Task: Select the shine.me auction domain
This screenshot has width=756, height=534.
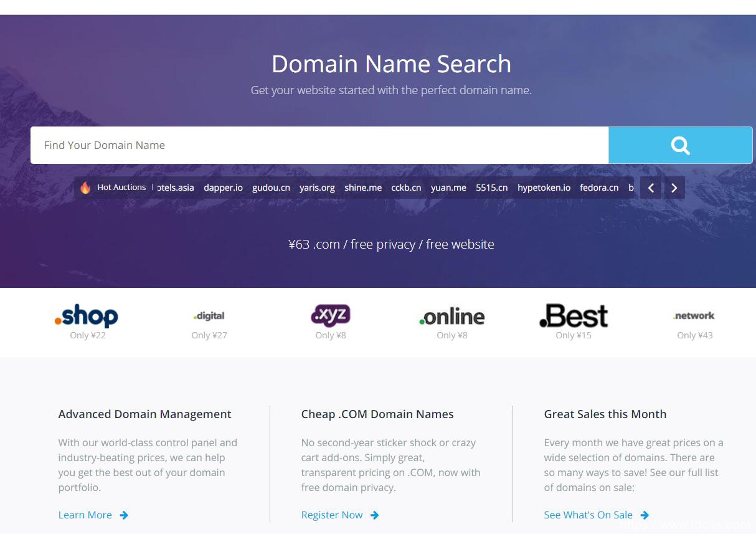Action: point(363,188)
